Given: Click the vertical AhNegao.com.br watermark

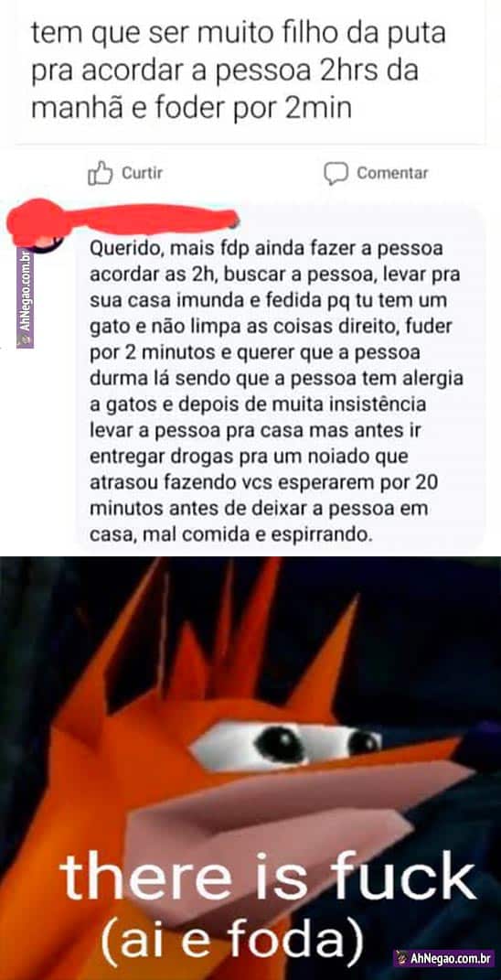Looking at the screenshot, I should pyautogui.click(x=25, y=298).
